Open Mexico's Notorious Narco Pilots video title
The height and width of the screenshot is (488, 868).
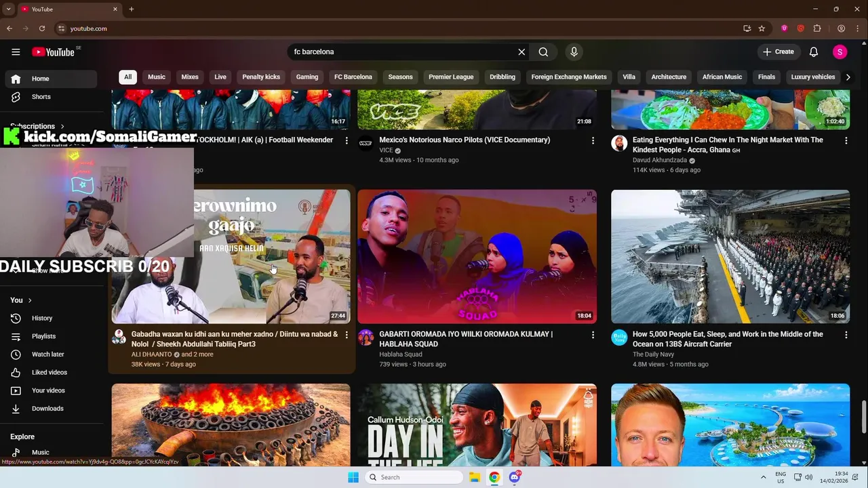(x=465, y=140)
